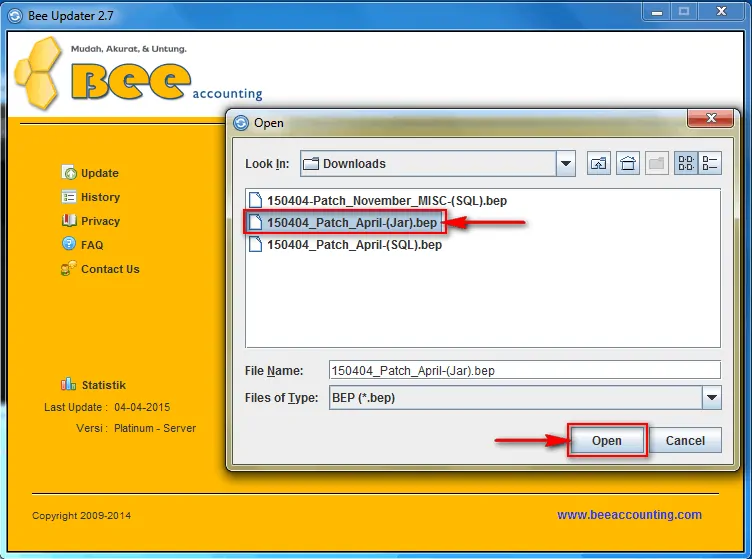This screenshot has height=559, width=752.
Task: Go to the Home folder
Action: [x=628, y=163]
